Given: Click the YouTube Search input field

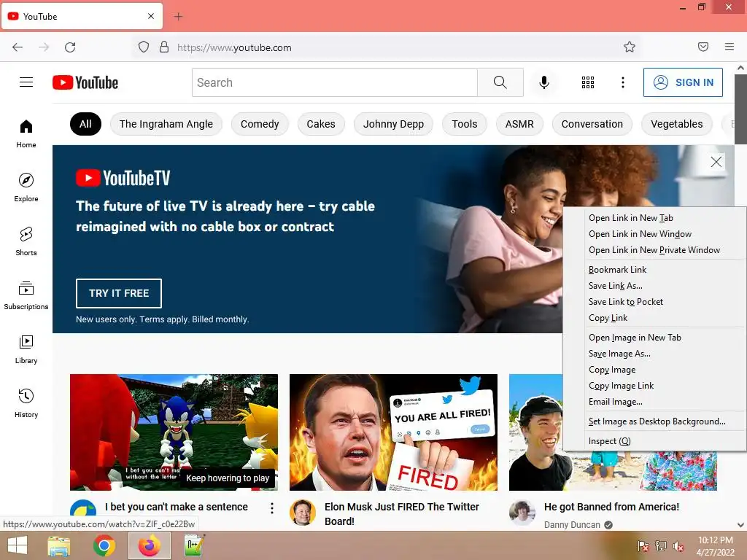Looking at the screenshot, I should click(334, 82).
